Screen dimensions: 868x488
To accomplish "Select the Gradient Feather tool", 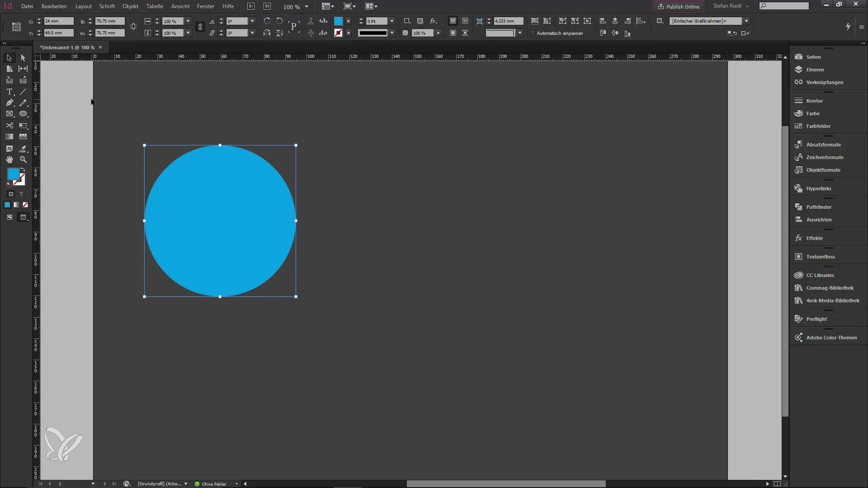I will point(23,136).
